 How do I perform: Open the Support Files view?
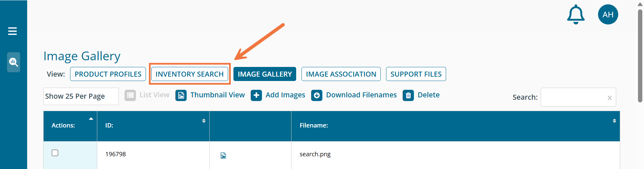click(x=416, y=74)
